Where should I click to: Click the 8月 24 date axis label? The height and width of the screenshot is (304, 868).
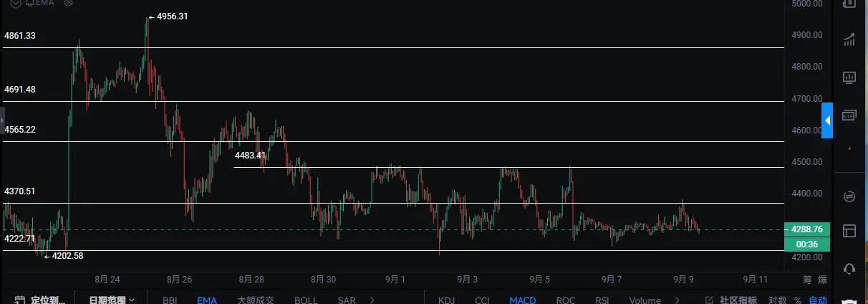click(107, 280)
